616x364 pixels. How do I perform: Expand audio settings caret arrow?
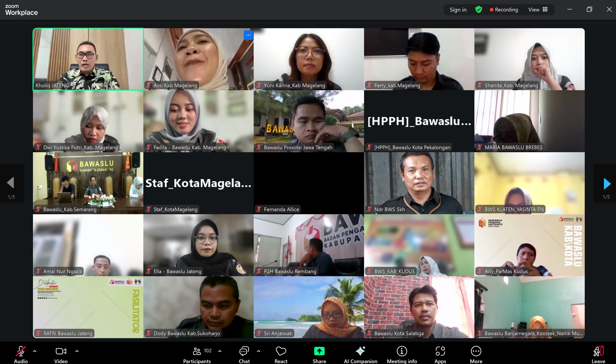35,351
